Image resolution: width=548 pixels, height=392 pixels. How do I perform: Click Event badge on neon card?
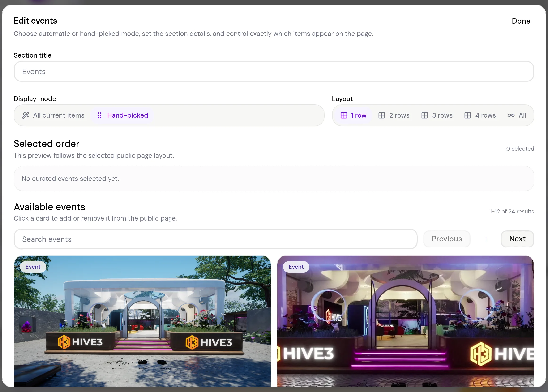pos(296,267)
